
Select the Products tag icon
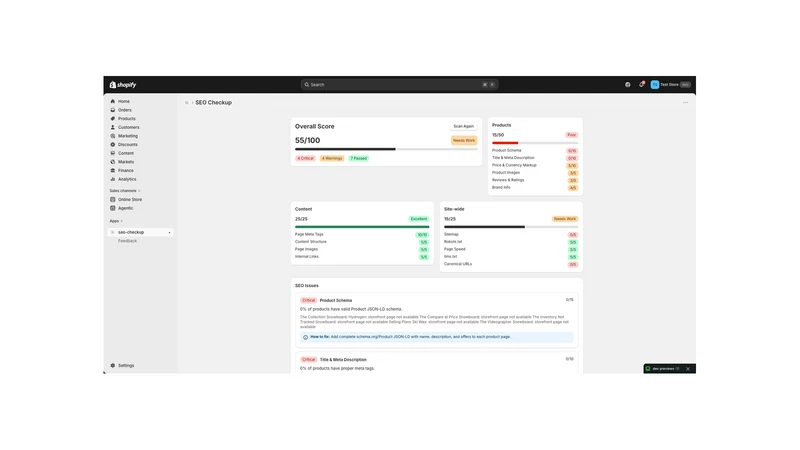pyautogui.click(x=113, y=119)
